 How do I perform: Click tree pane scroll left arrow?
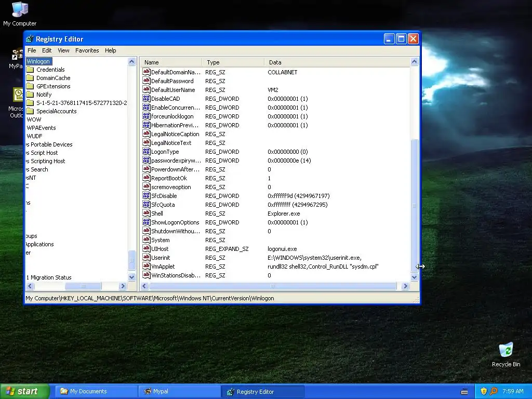[30, 286]
